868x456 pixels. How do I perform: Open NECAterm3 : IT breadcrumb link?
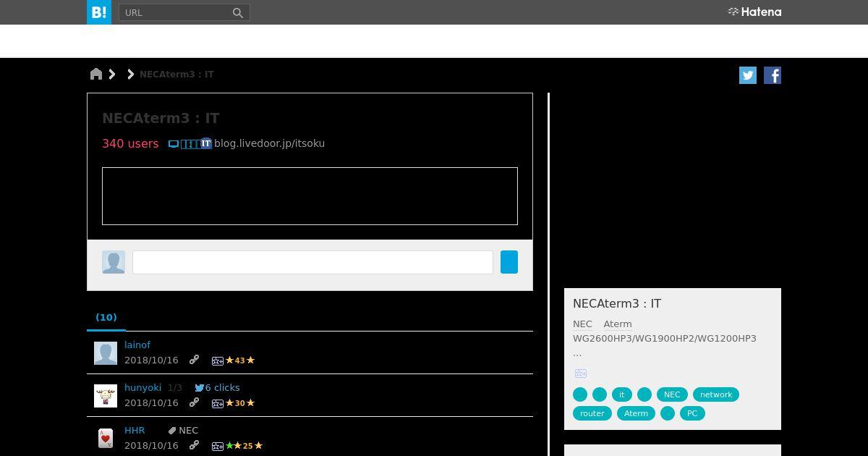[x=176, y=74]
